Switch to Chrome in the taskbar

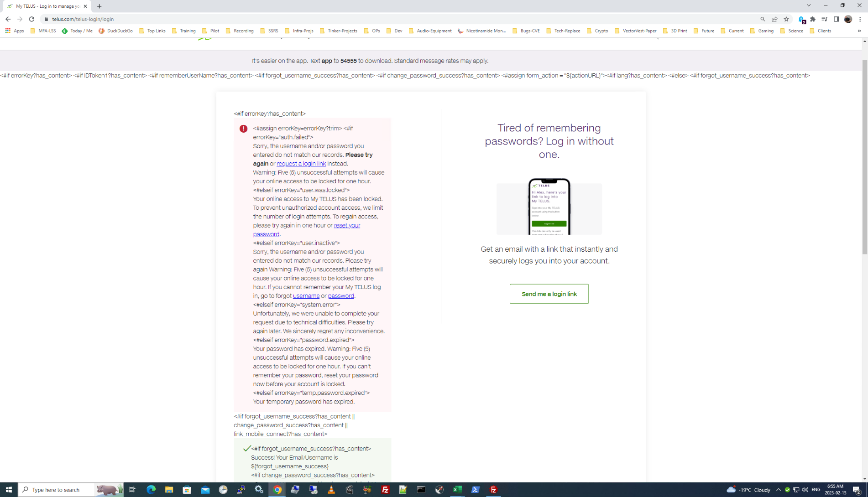click(277, 490)
